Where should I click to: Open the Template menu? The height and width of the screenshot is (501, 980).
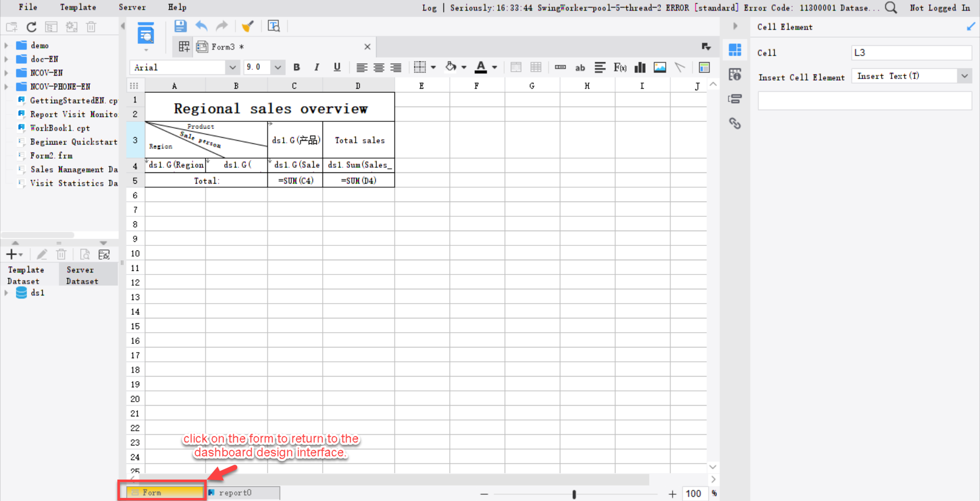pyautogui.click(x=78, y=7)
